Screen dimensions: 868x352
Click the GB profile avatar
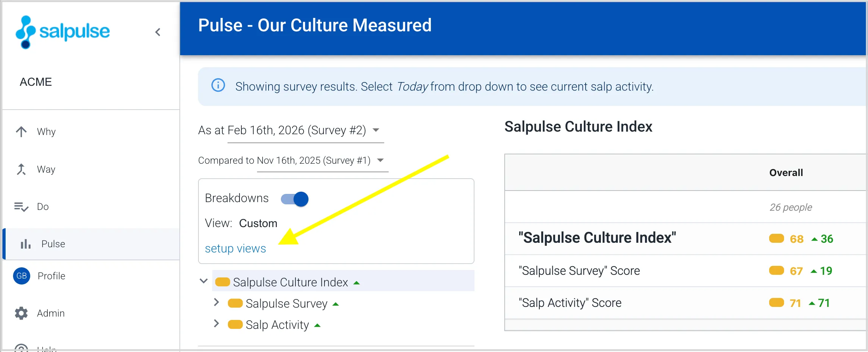(22, 276)
